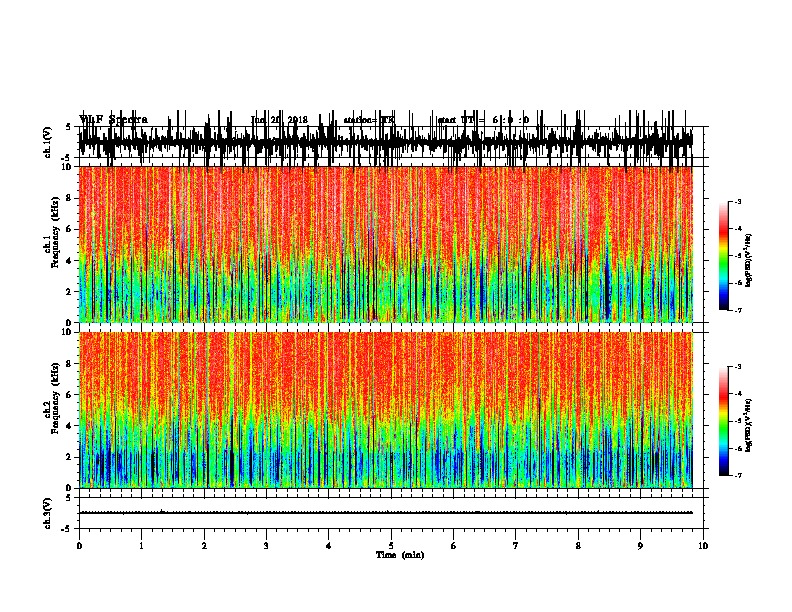Screen dimensions: 792x612
Task: Click the 'VLF Spectra' title text
Action: point(114,120)
